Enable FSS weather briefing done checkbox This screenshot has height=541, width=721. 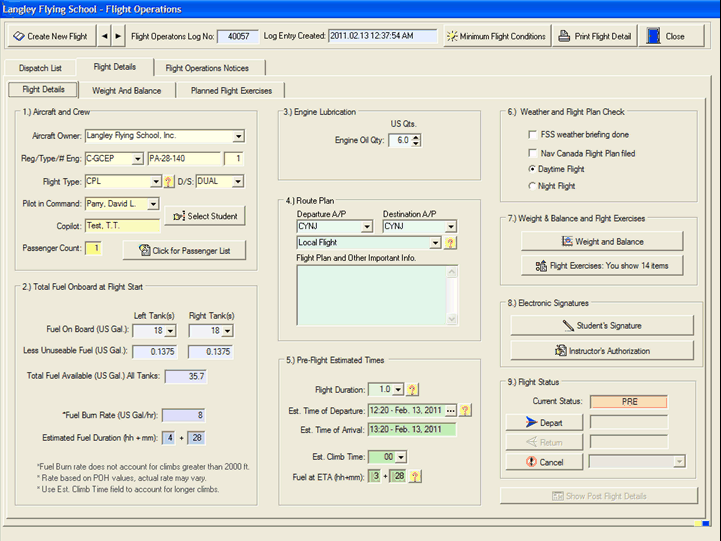pyautogui.click(x=532, y=134)
